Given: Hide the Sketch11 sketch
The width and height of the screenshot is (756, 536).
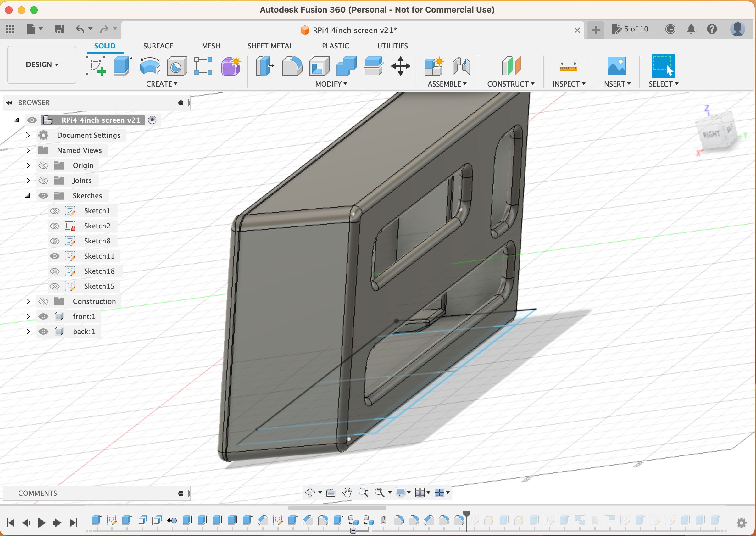Looking at the screenshot, I should tap(55, 256).
